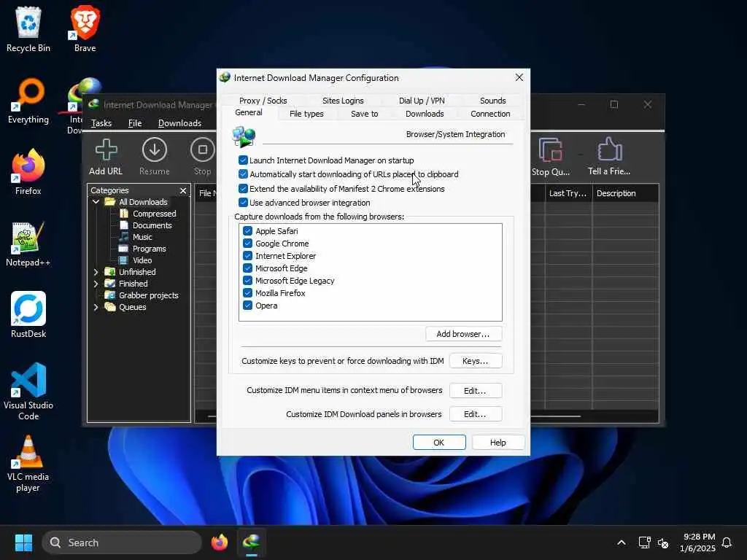Launch the Brave browser desktop icon
Viewport: 747px width, 560px height.
pos(85,29)
